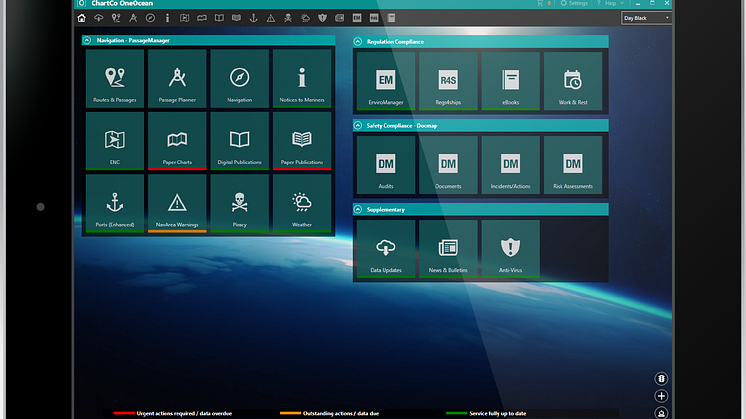Open the Navigation tile
Screen dimensions: 746x419
239,78
